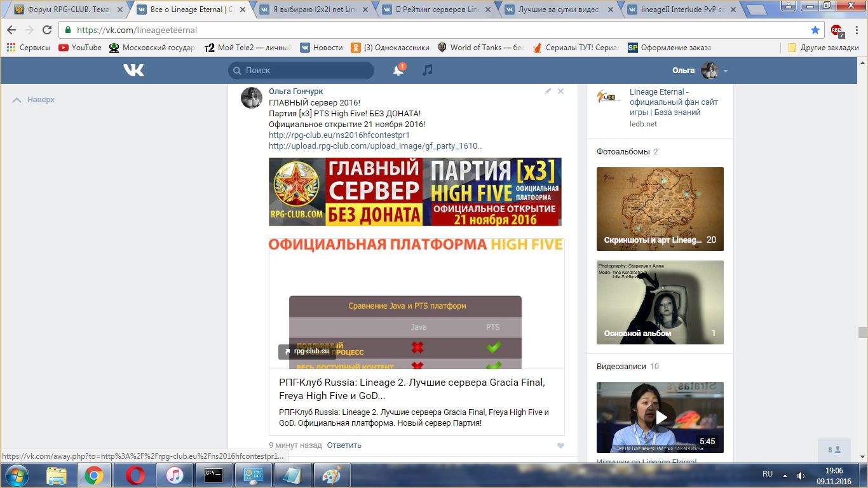The height and width of the screenshot is (488, 868).
Task: Click Ответить to reply to the post
Action: [344, 445]
